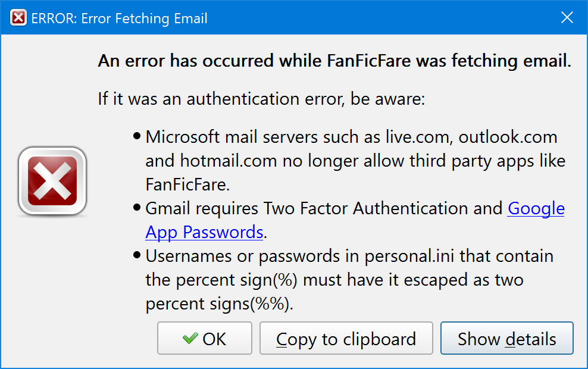
Task: Click the Microsoft mail servers bullet text
Action: pos(351,137)
